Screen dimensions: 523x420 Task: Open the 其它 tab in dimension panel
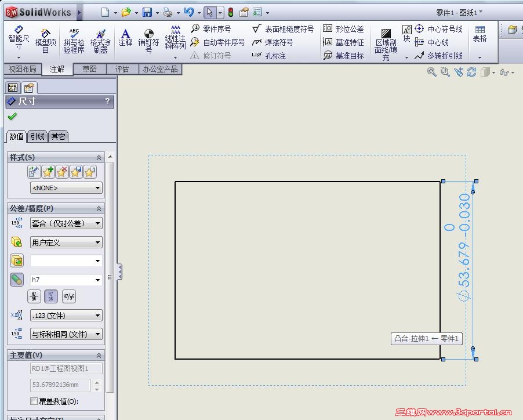(x=58, y=136)
